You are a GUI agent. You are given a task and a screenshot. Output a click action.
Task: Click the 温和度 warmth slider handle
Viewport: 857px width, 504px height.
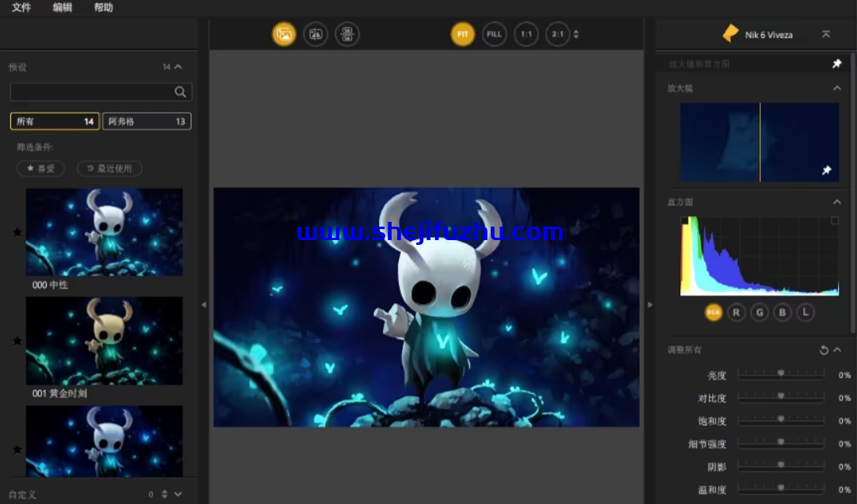pyautogui.click(x=781, y=488)
